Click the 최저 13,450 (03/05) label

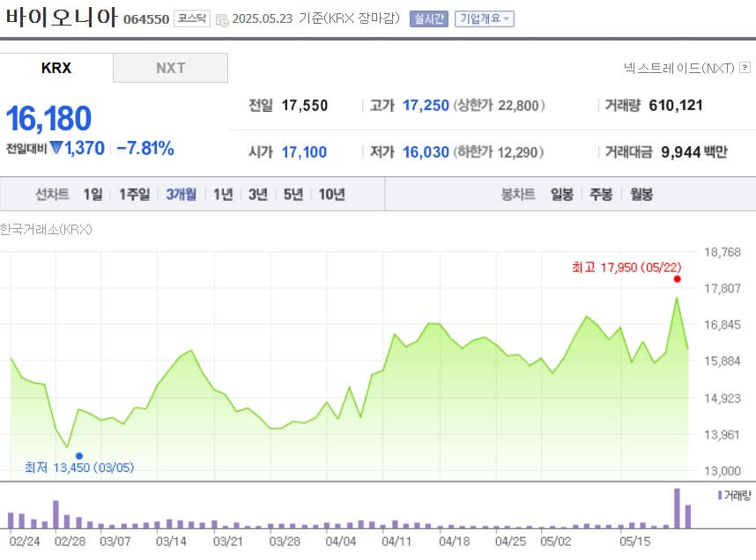pyautogui.click(x=79, y=468)
